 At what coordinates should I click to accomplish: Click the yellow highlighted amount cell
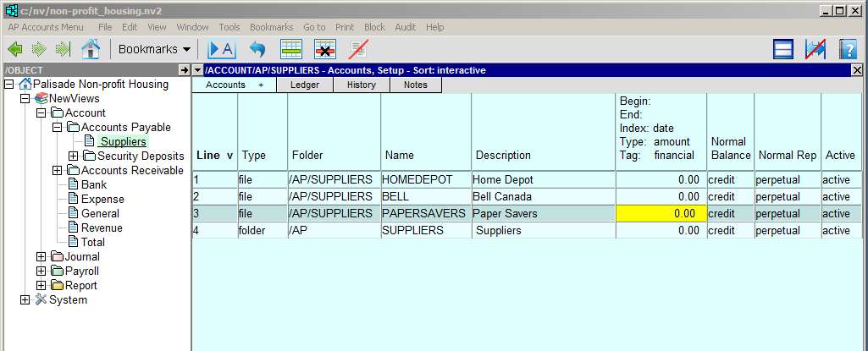[x=661, y=214]
